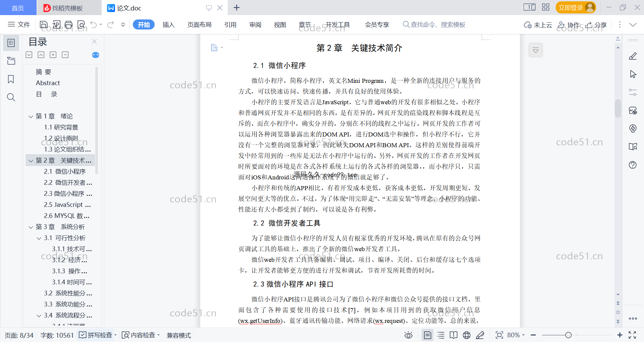Close the 目录 outline panel

(x=94, y=42)
